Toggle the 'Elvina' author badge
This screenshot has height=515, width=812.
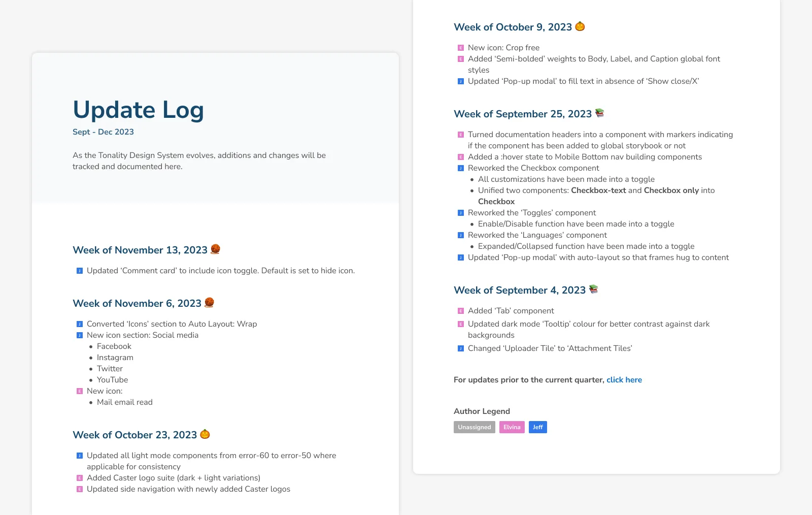click(512, 427)
